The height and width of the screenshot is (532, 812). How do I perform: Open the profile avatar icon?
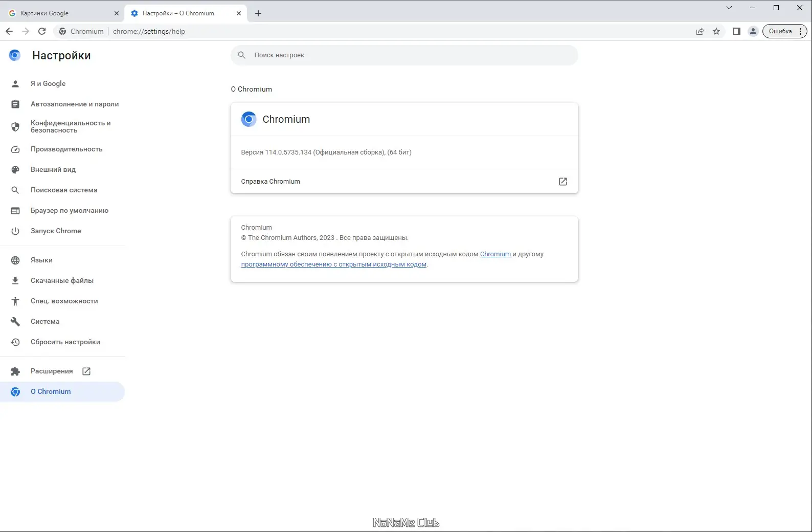[753, 31]
